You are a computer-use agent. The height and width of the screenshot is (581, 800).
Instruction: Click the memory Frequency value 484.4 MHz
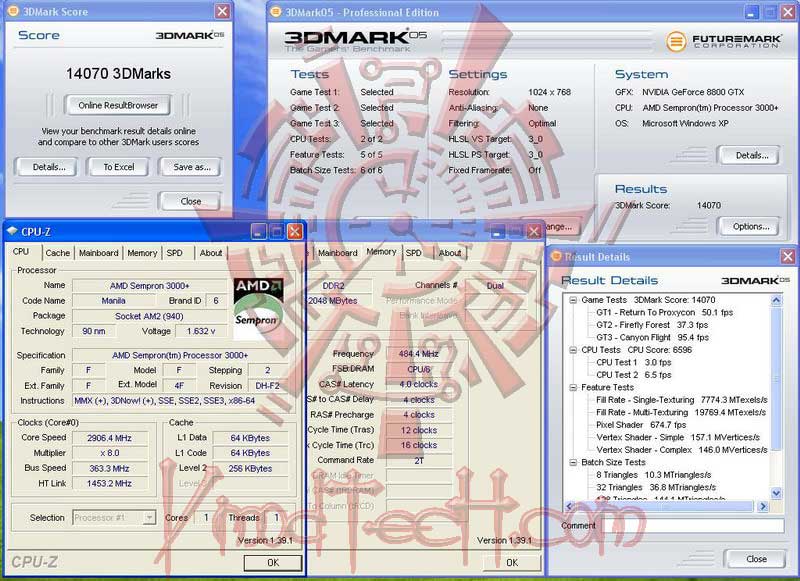pos(418,353)
